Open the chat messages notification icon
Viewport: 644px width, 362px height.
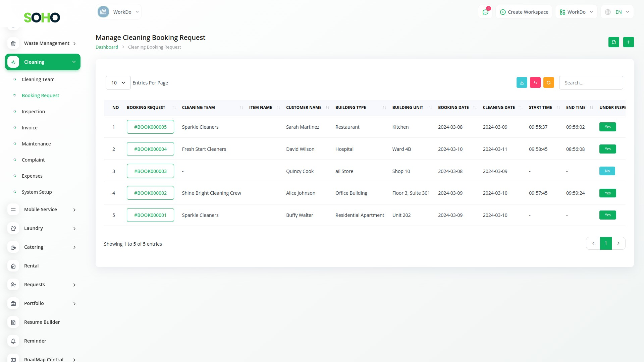pyautogui.click(x=485, y=12)
